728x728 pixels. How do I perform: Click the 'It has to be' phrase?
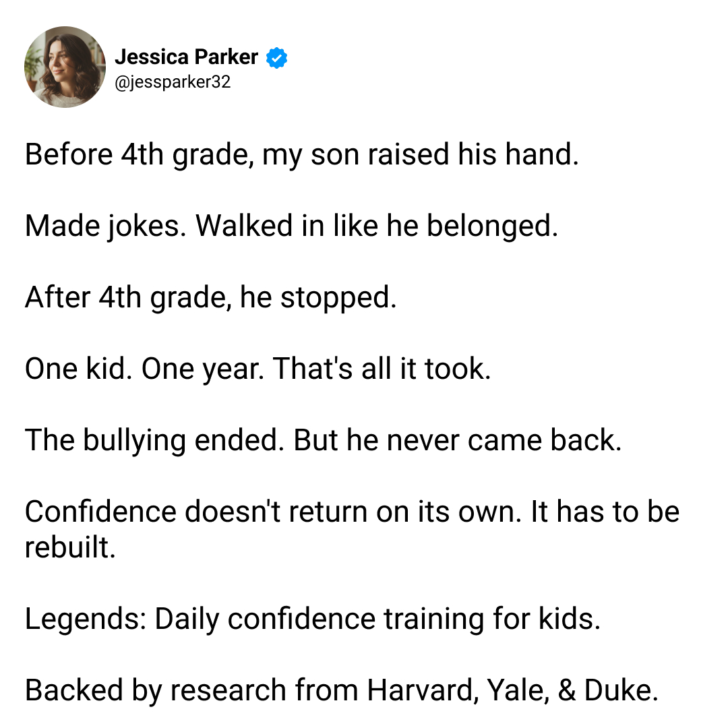click(x=605, y=512)
